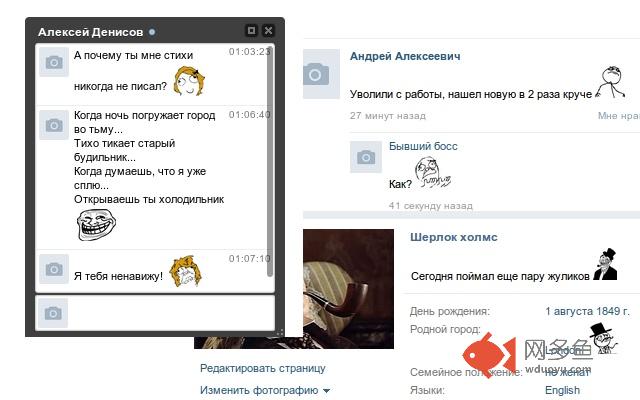Click the 'Родной город:' label
This screenshot has height=400, width=640.
pos(445,329)
